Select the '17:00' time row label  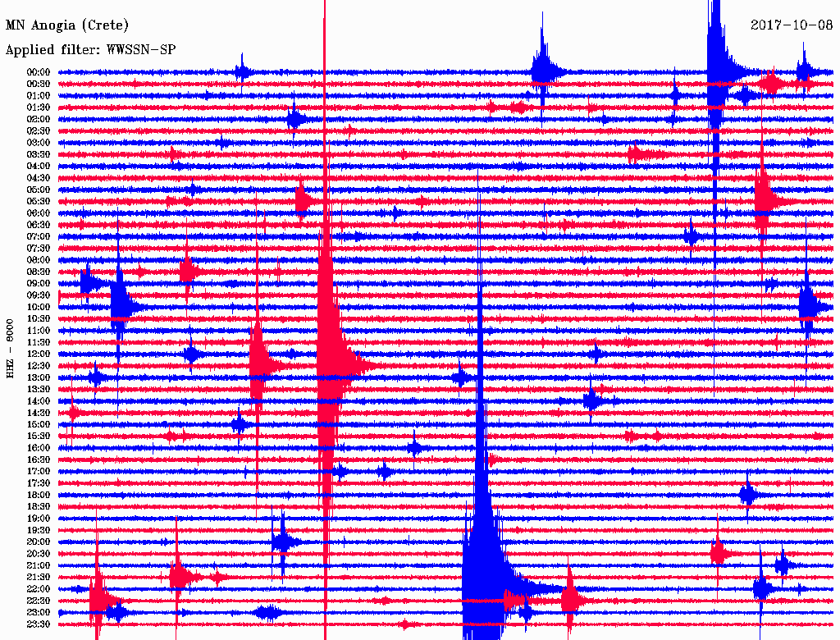pyautogui.click(x=39, y=471)
